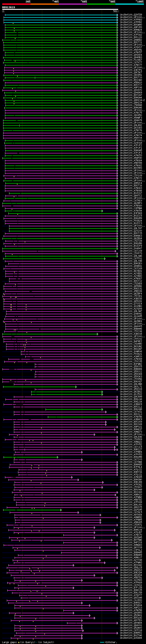Image resolution: width=146 pixels, height=644 pixels.
Task: Open hit UniRef100_A7PPB3
Action: click(131, 20)
